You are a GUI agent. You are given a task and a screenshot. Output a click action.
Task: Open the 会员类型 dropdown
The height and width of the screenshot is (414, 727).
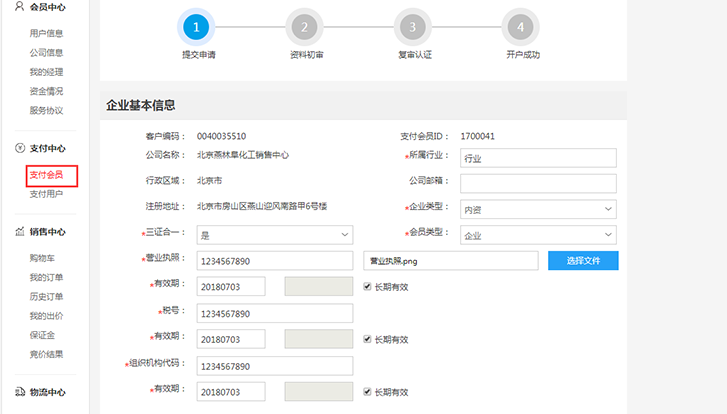pyautogui.click(x=538, y=235)
